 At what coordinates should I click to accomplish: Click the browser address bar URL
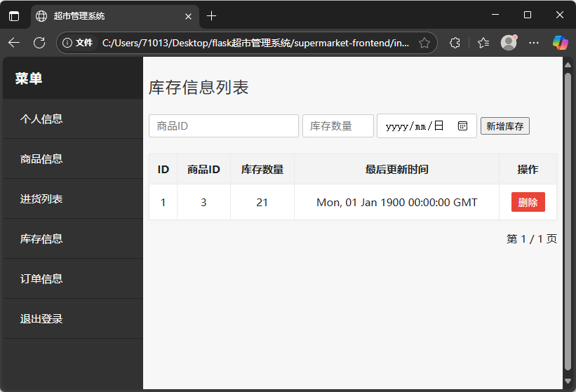tap(255, 43)
